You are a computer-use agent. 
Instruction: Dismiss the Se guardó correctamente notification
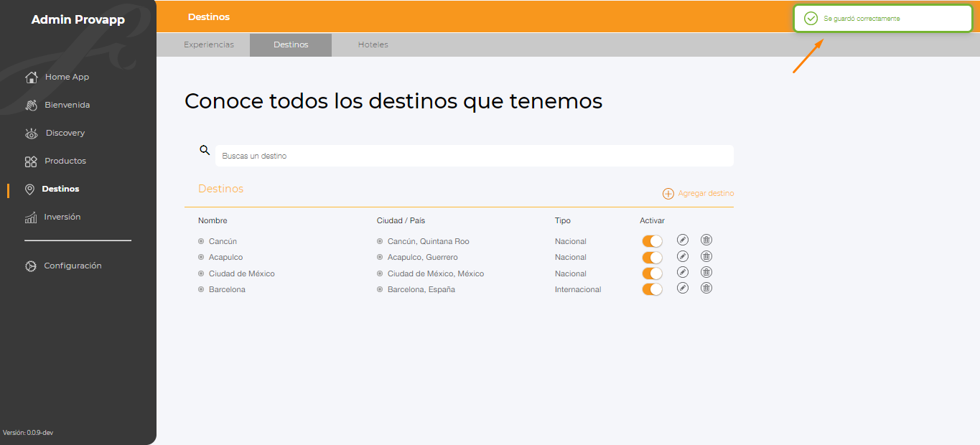[882, 19]
